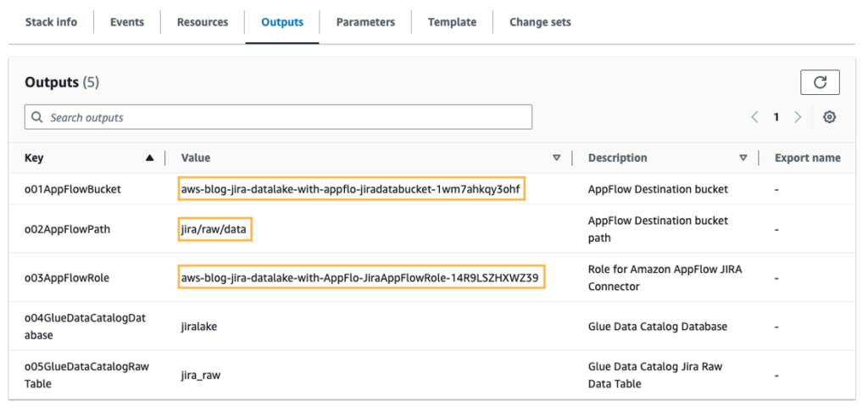Go to previous page of outputs
The width and height of the screenshot is (868, 408).
pos(754,117)
